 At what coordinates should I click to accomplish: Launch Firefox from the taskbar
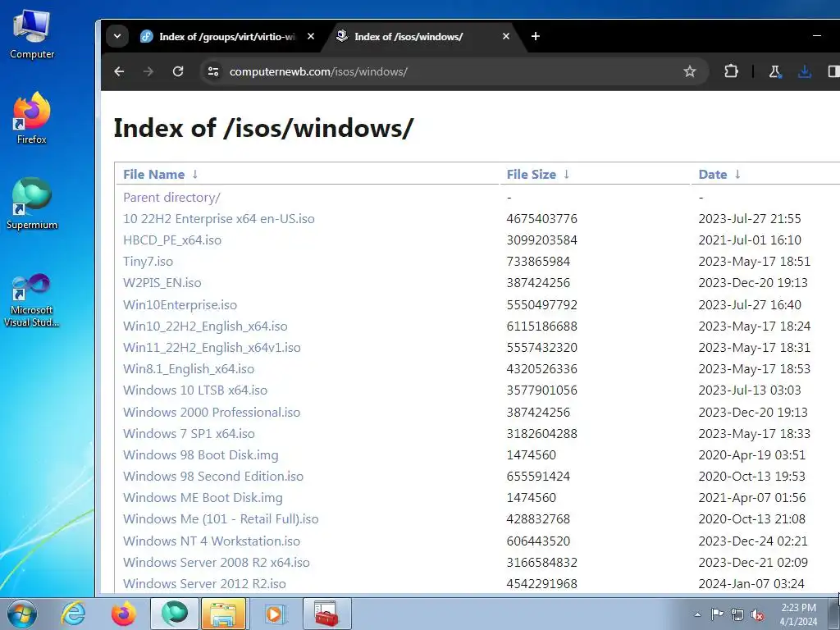click(x=124, y=614)
